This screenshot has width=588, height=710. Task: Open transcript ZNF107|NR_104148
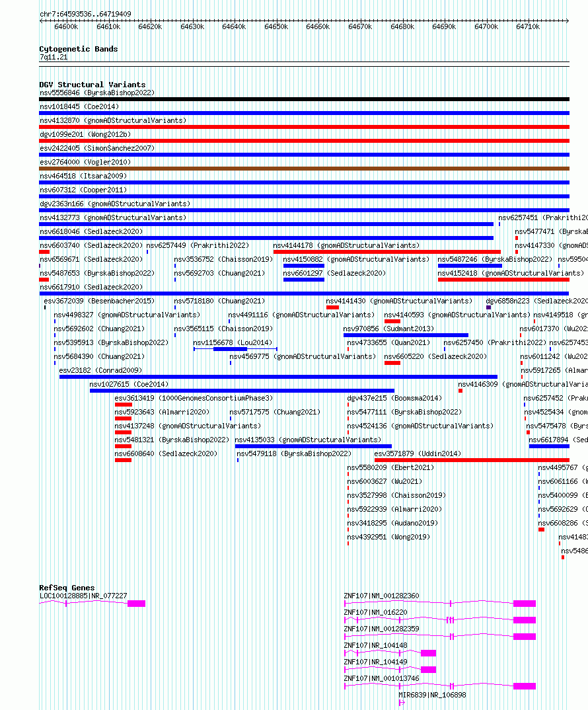pyautogui.click(x=376, y=646)
